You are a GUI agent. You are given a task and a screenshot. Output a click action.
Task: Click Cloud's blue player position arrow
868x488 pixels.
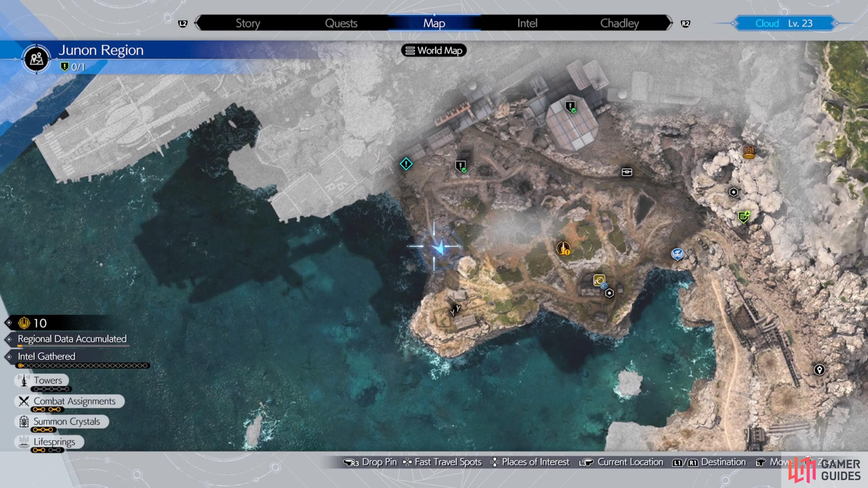click(439, 248)
